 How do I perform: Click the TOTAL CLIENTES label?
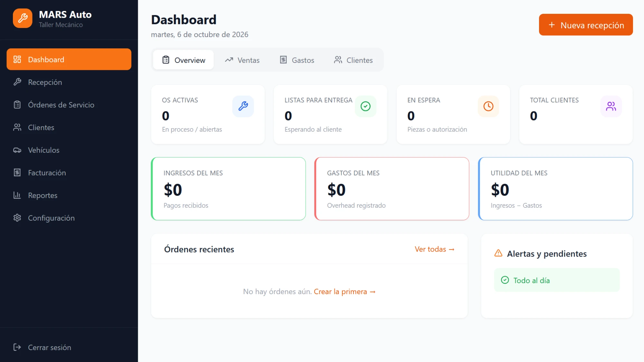(554, 100)
